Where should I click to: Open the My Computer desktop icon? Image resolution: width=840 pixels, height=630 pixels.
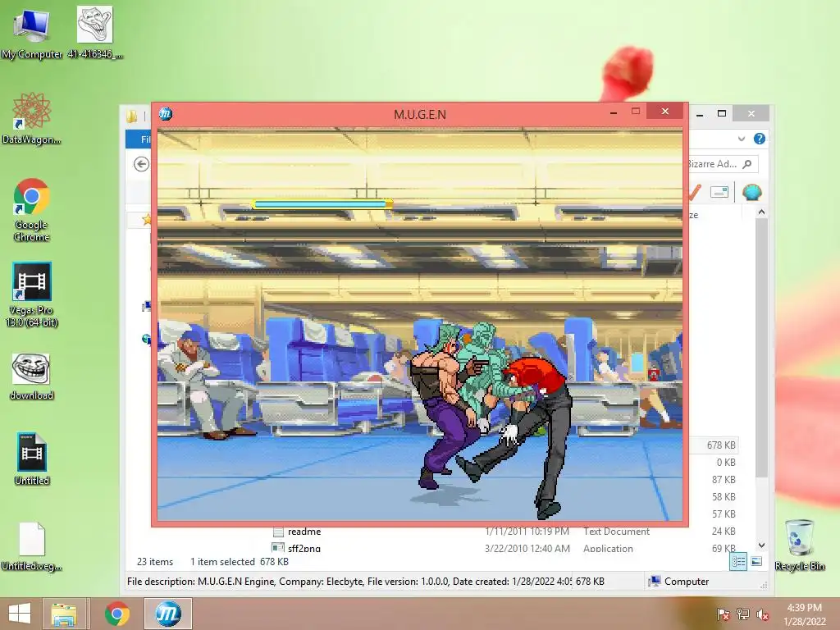pos(31,32)
